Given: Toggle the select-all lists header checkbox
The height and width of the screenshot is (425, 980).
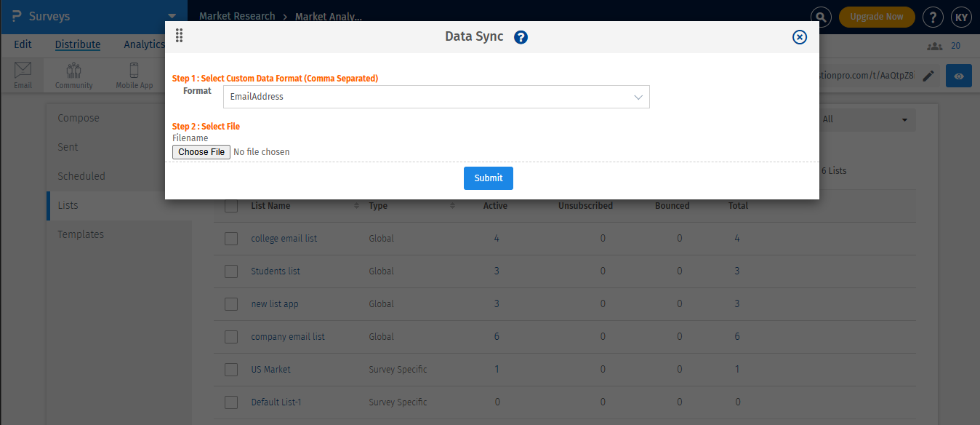Looking at the screenshot, I should tap(231, 206).
